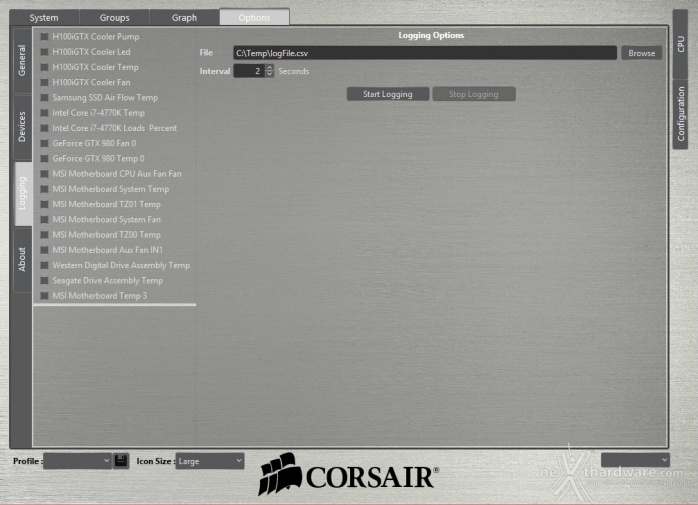Viewport: 698px width, 505px height.
Task: Click Start Logging
Action: (388, 94)
